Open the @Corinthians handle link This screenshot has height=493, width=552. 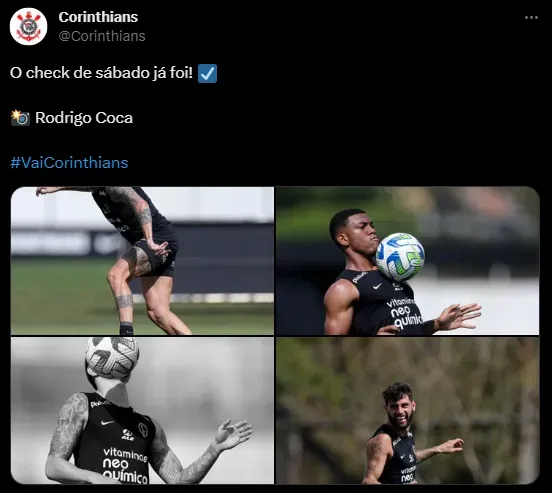point(102,36)
